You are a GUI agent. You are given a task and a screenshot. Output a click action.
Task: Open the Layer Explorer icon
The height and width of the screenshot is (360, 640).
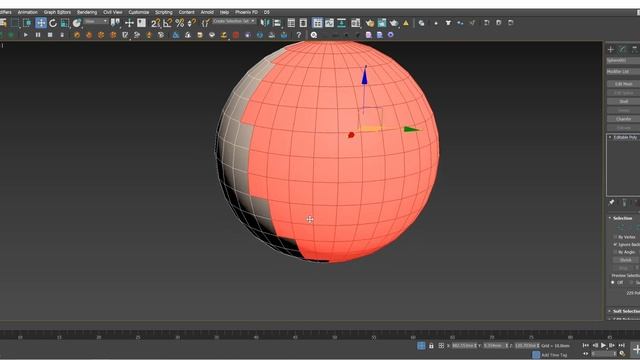[x=303, y=23]
